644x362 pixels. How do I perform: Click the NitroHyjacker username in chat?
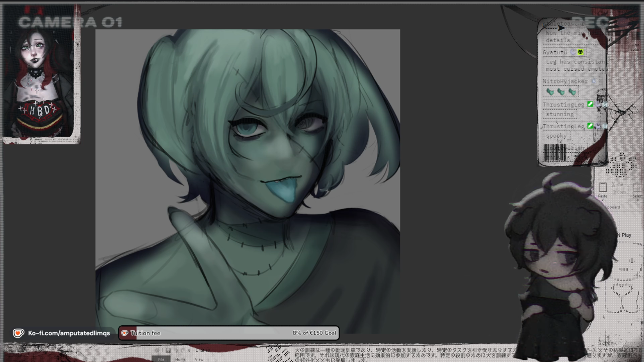pyautogui.click(x=565, y=81)
